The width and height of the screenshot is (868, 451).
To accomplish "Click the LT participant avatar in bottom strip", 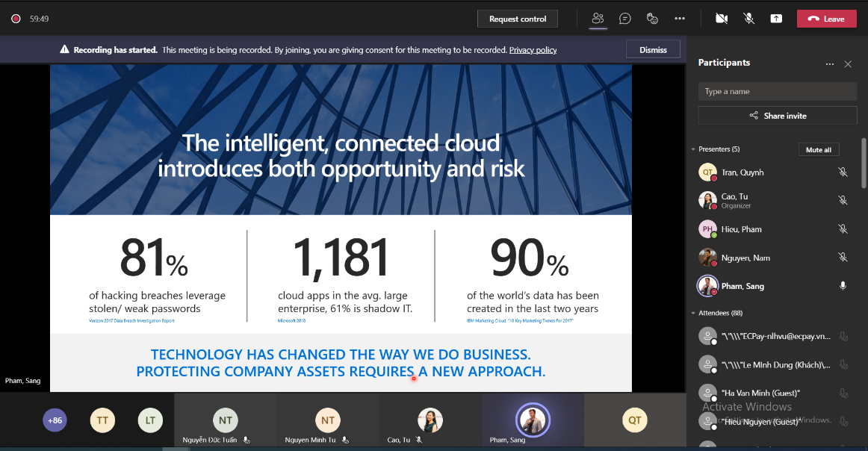I will (x=150, y=420).
